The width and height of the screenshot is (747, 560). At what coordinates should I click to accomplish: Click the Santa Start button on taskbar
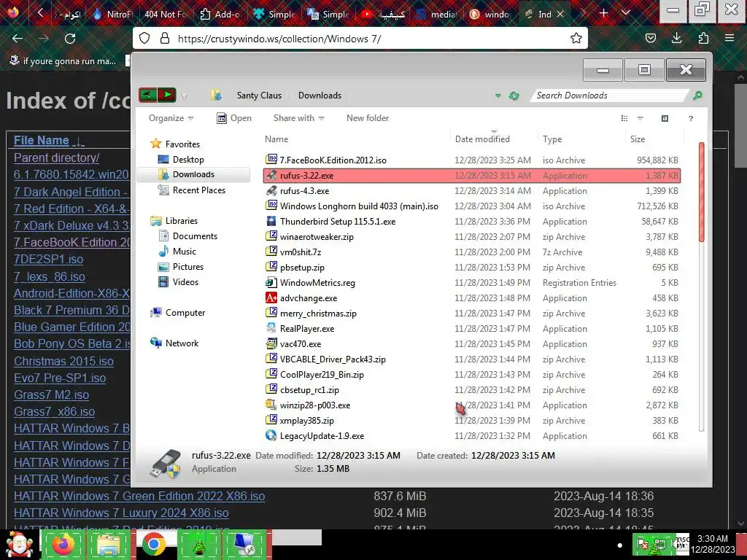pyautogui.click(x=19, y=544)
